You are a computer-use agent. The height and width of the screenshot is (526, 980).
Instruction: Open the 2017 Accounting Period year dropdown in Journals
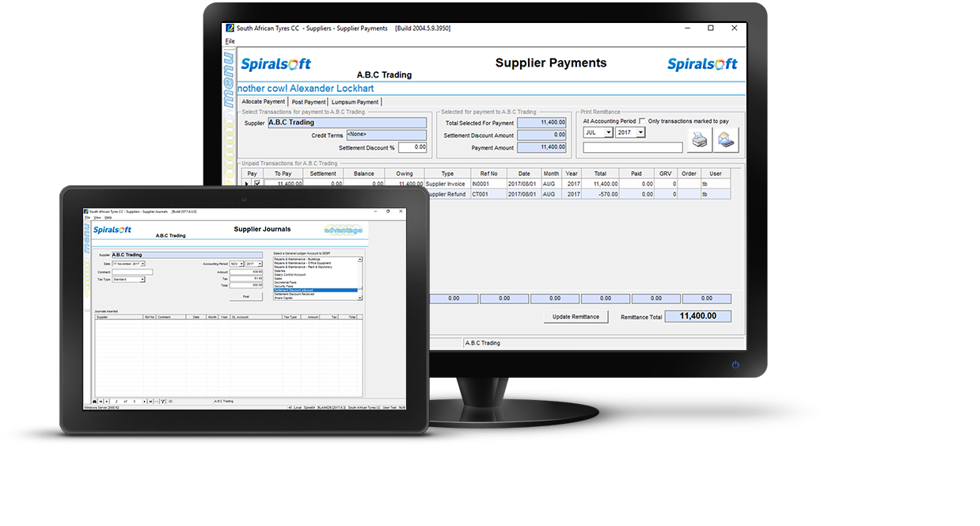click(260, 264)
